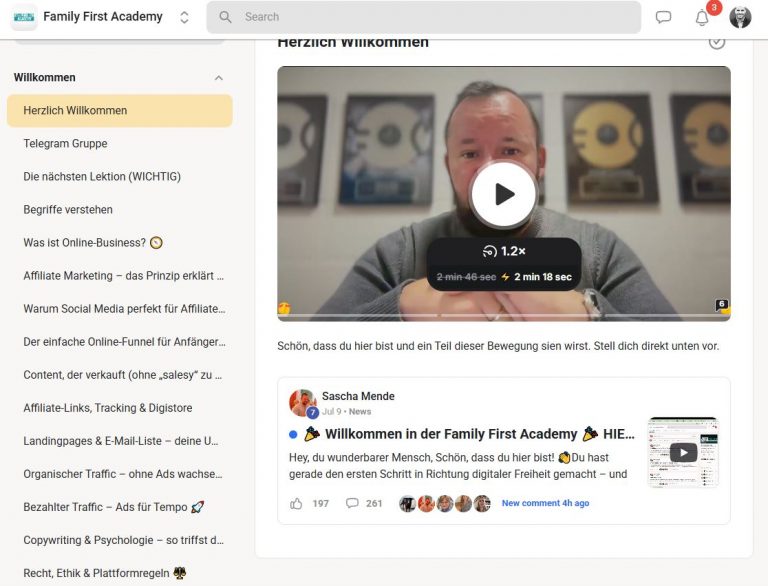Open the chat messages icon
The image size is (768, 586).
[x=663, y=17]
